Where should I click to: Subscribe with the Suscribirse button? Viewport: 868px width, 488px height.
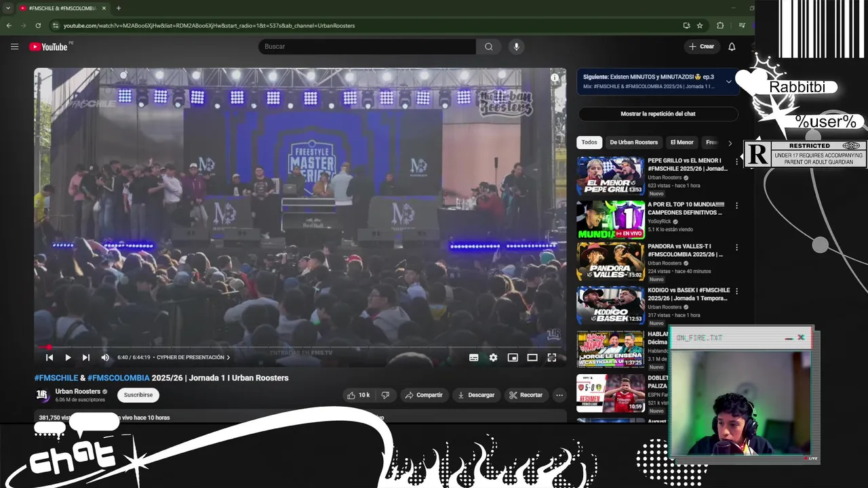[138, 395]
